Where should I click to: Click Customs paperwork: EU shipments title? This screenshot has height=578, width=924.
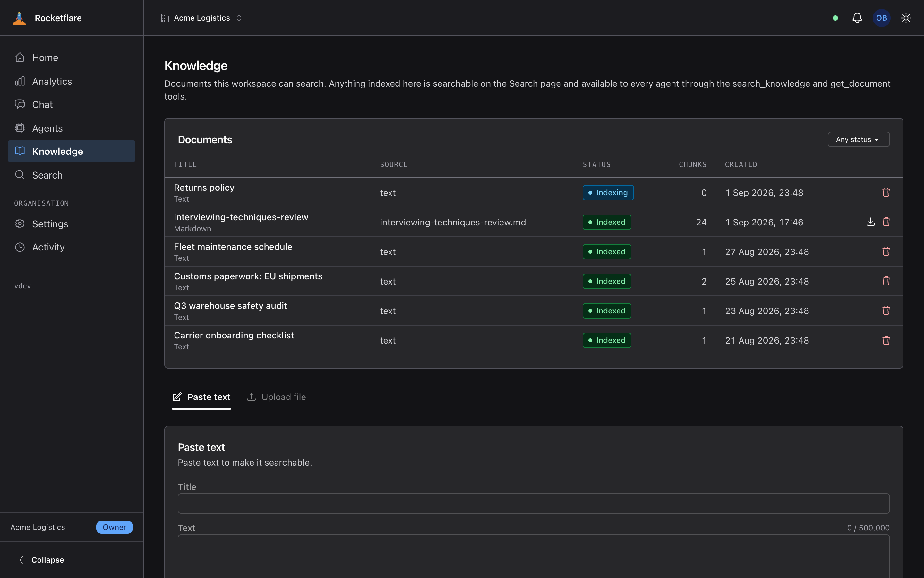click(x=248, y=276)
